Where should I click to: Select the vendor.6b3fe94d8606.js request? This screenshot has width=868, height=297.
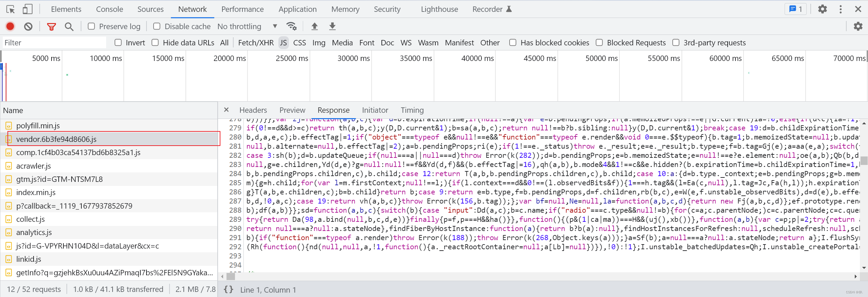109,139
